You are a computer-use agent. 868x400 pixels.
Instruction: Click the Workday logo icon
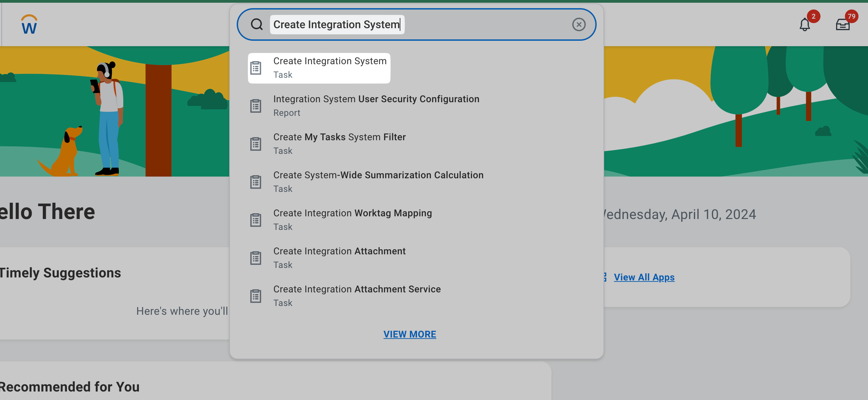coord(29,24)
